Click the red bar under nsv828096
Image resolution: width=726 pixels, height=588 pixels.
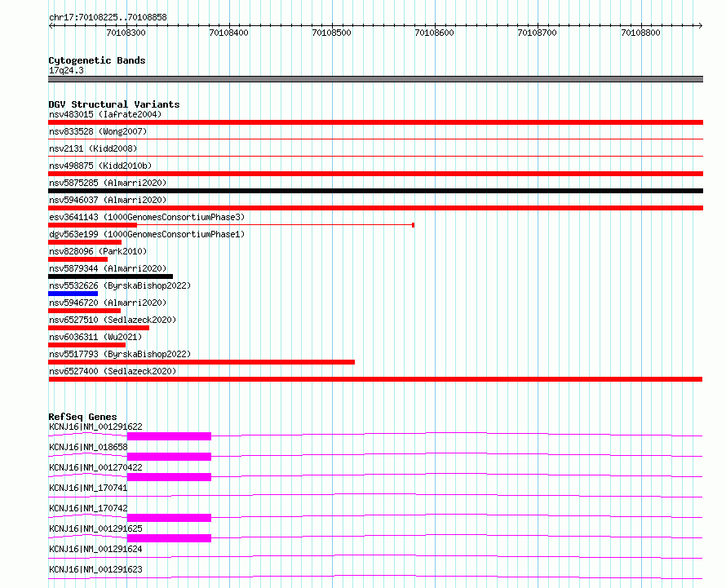(x=77, y=259)
